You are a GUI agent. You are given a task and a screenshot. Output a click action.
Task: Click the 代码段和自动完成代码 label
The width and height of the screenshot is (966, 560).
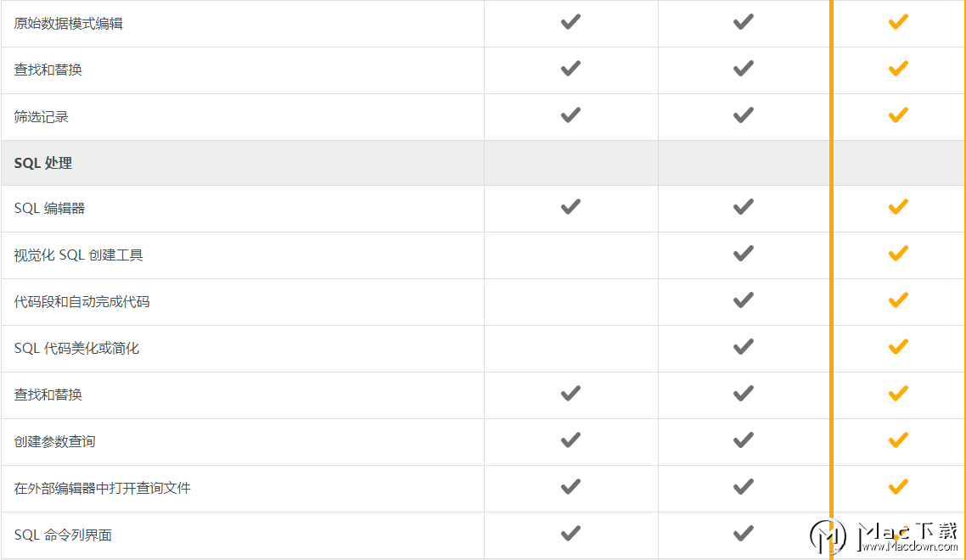[82, 302]
